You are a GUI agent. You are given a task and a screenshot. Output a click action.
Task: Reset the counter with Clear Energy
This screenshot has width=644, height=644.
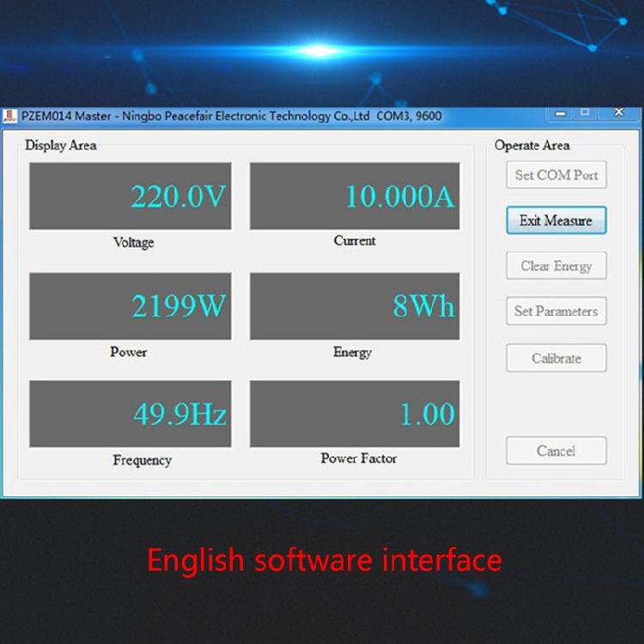tap(556, 266)
